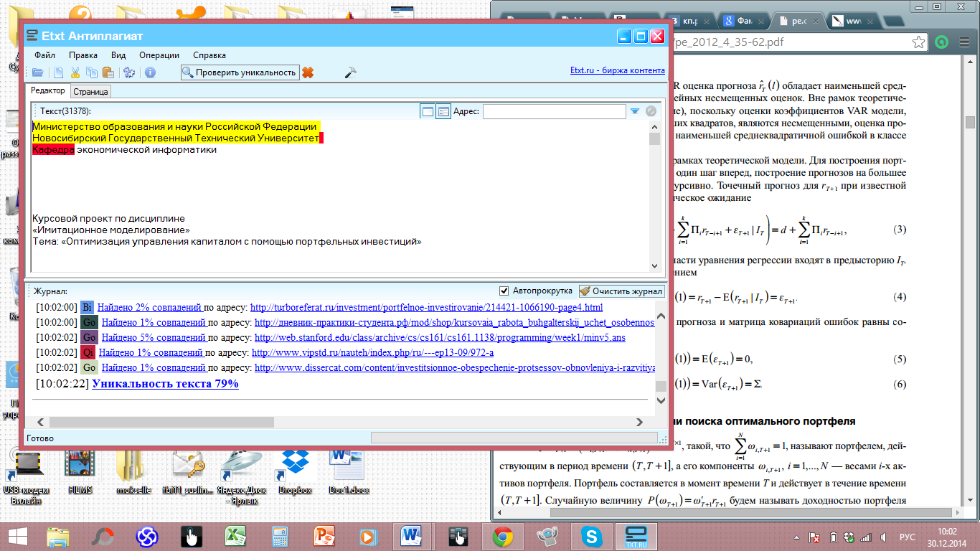
Task: Toggle the Автопрокрутка checkbox
Action: coord(504,291)
